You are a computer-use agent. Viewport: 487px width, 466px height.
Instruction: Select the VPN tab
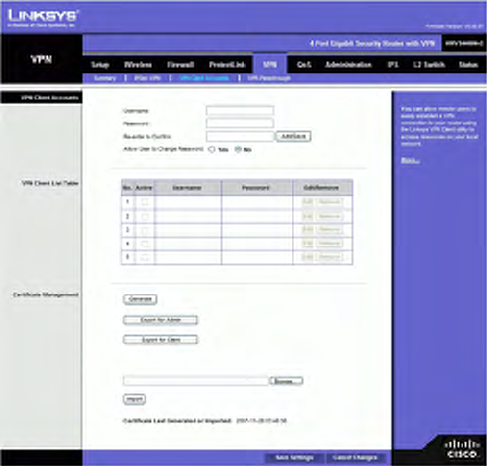[x=270, y=64]
